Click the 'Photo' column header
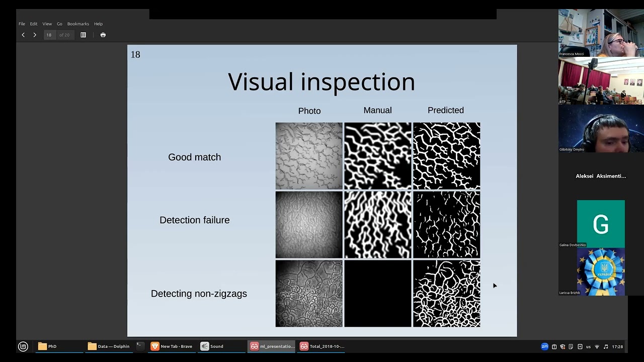The image size is (644, 362). pyautogui.click(x=309, y=111)
